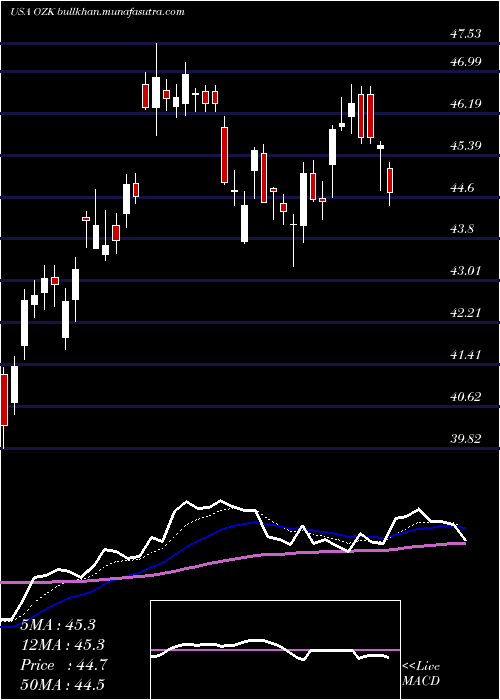The height and width of the screenshot is (700, 500).
Task: Click the 46.19 price level label
Action: pos(466,104)
